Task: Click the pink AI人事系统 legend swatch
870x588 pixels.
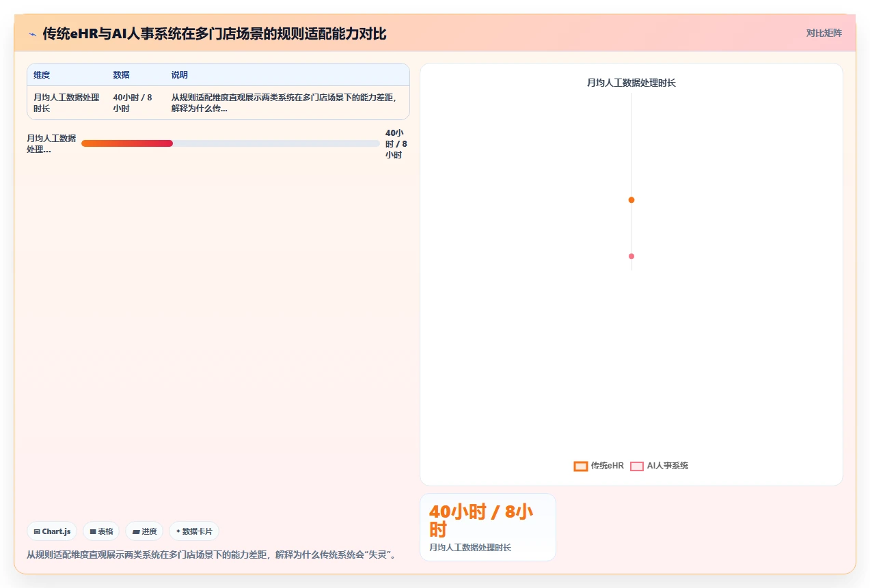Action: pyautogui.click(x=637, y=466)
